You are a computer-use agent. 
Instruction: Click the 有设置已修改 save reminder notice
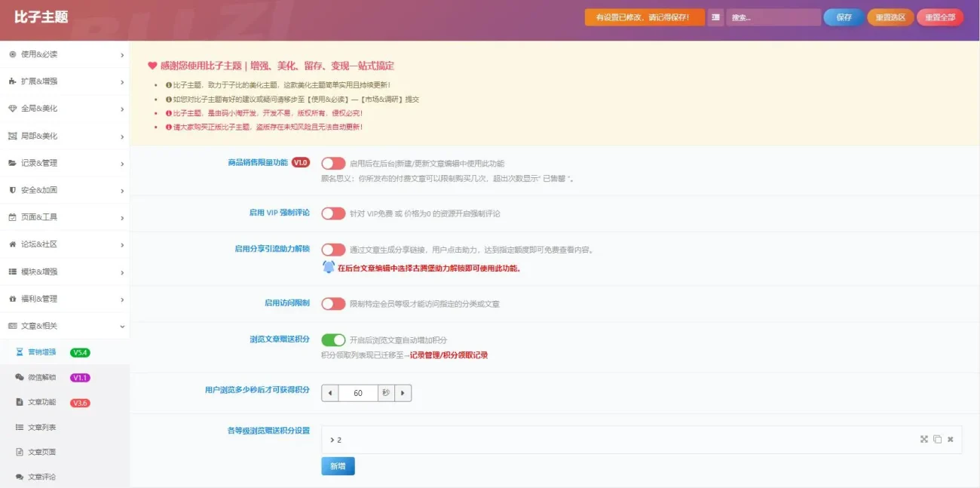[645, 17]
